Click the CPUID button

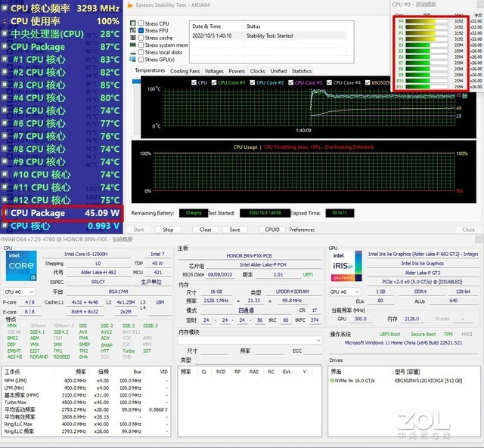click(x=272, y=230)
